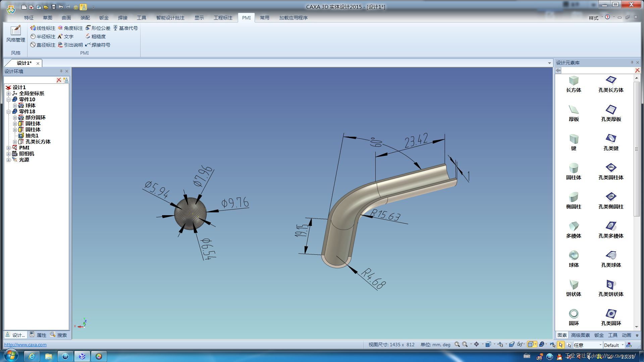644x362 pixels.
Task: Insert the 孔类键 hole key shape
Action: tap(611, 142)
